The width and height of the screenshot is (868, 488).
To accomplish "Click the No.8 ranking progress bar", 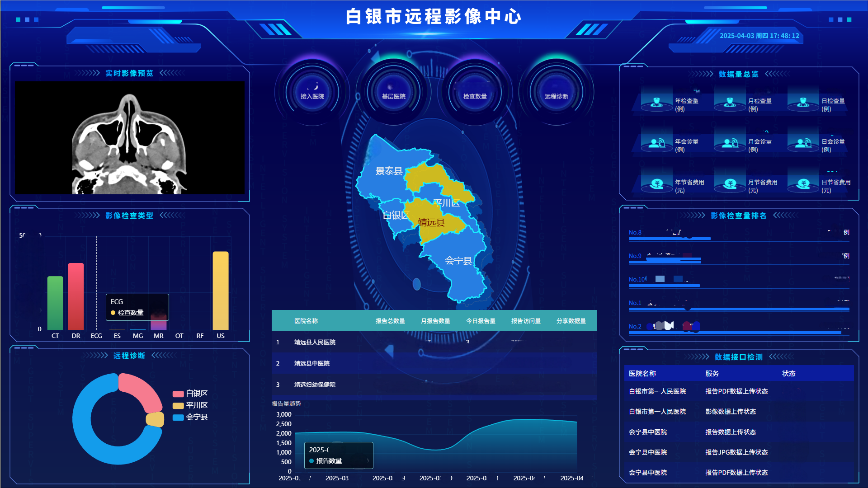I will [669, 238].
